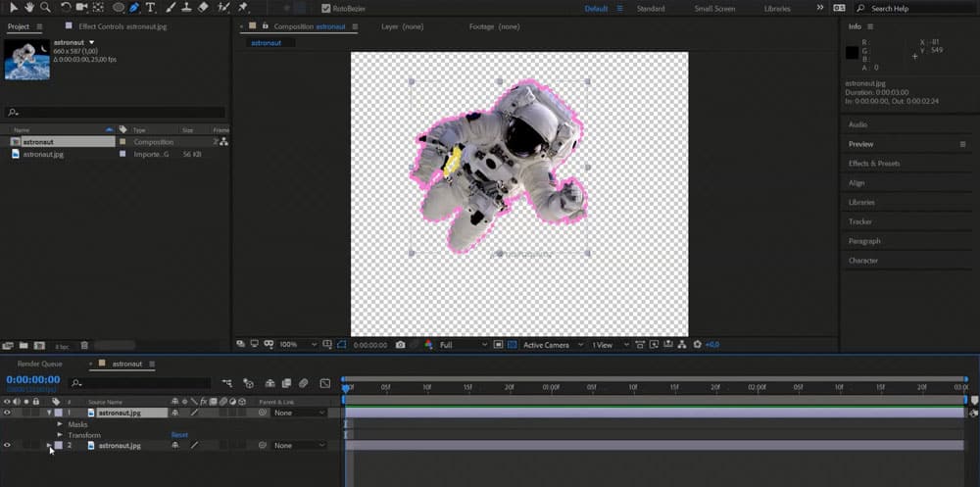Image resolution: width=980 pixels, height=487 pixels.
Task: Take a snapshot with the camera icon
Action: pos(400,345)
